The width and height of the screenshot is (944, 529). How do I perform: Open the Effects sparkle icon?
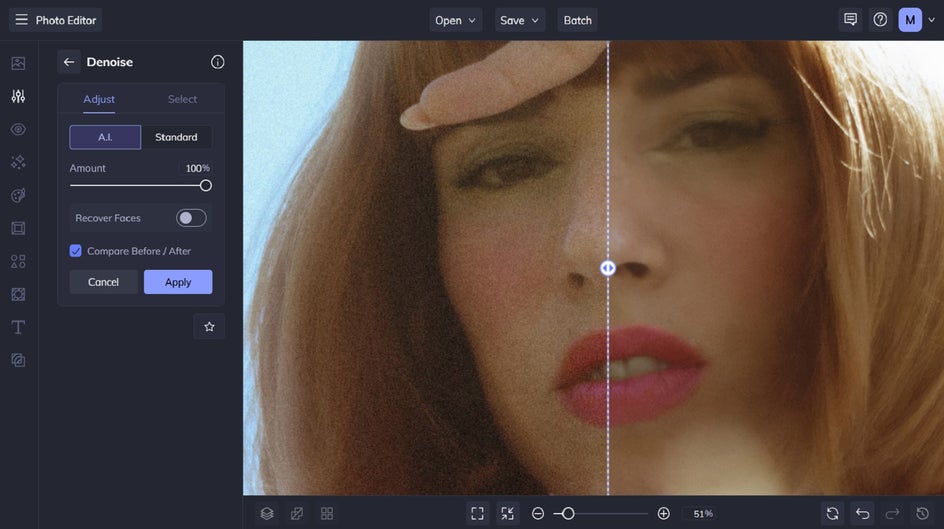pos(18,162)
